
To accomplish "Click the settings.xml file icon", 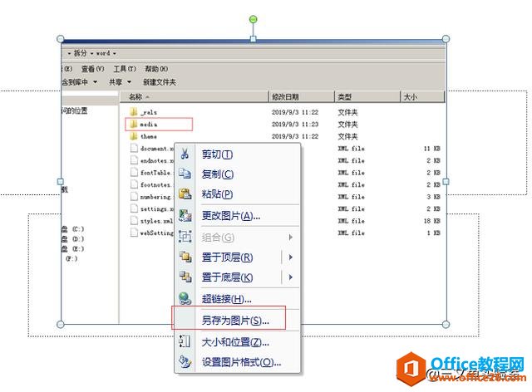I will [x=135, y=208].
